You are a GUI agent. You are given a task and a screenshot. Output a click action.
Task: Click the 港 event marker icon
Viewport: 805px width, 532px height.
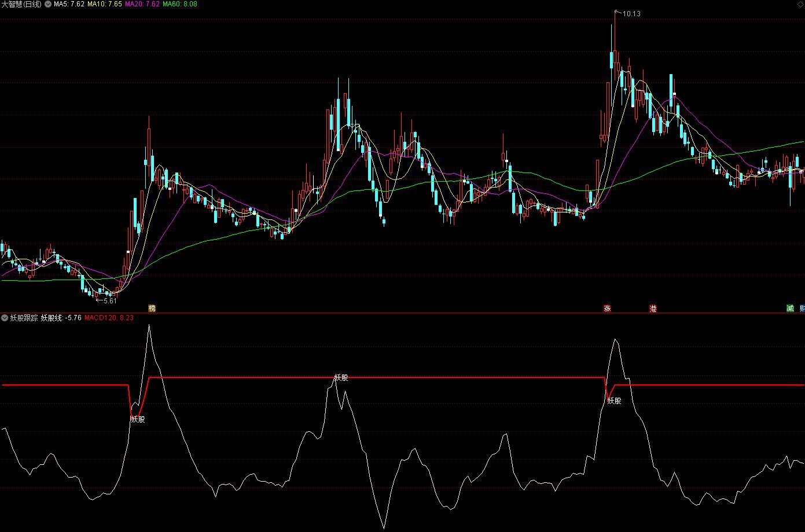coord(653,309)
